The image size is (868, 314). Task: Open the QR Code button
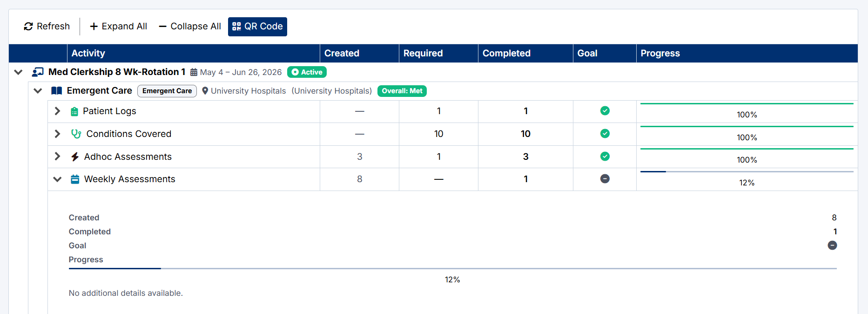tap(257, 27)
